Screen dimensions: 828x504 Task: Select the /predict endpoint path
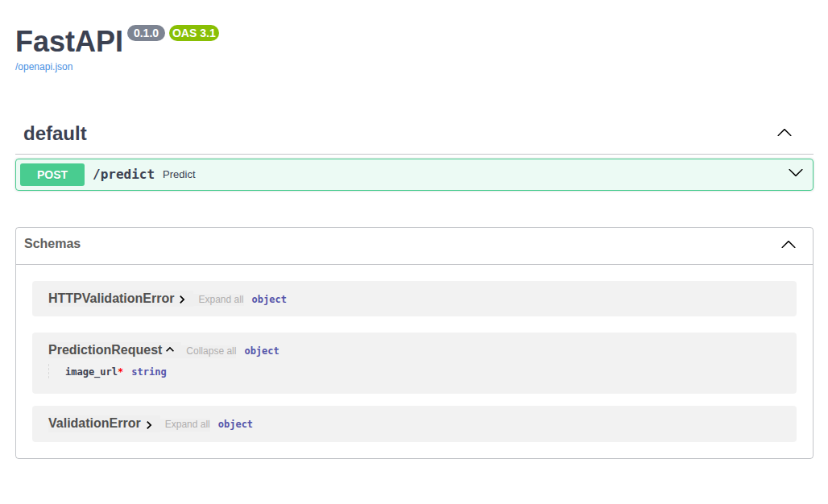123,174
